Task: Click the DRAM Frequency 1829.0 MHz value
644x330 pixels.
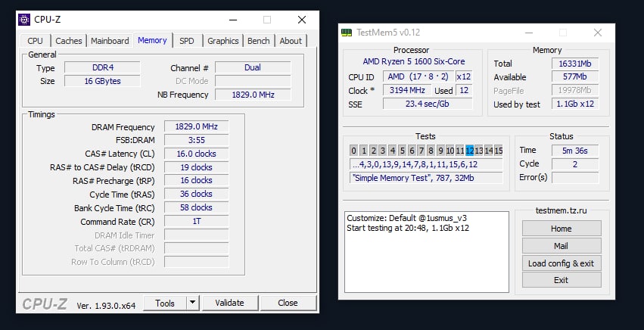Action: [x=196, y=126]
